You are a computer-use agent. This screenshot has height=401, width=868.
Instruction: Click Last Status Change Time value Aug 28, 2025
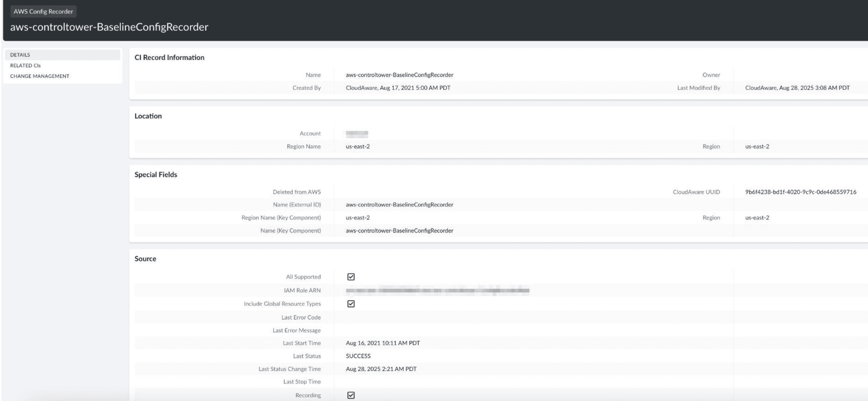[381, 369]
